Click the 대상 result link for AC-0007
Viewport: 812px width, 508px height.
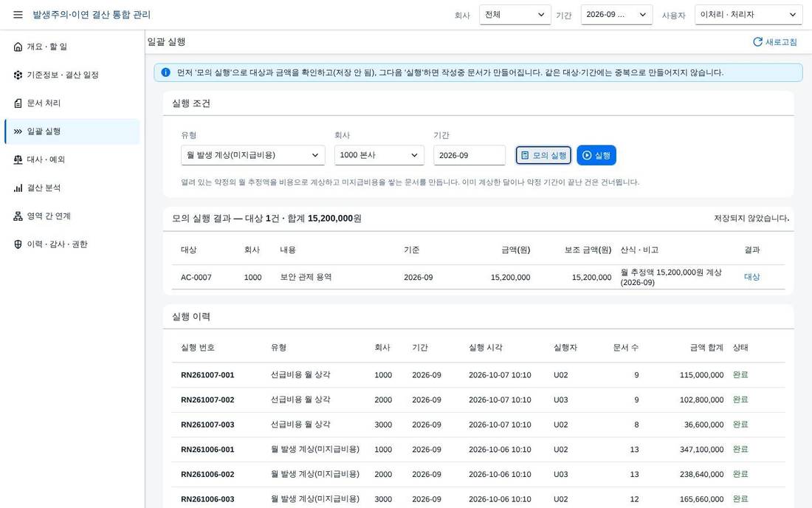751,277
